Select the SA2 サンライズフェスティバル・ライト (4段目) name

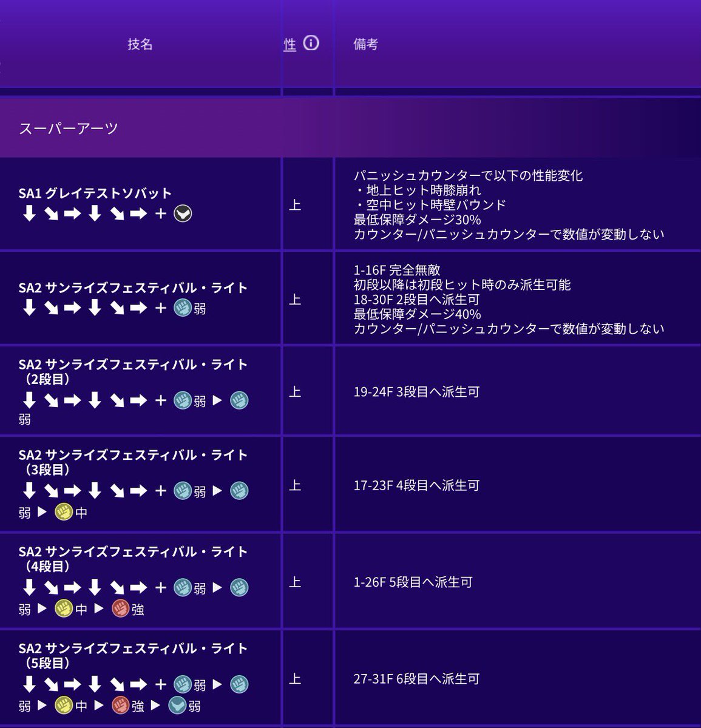tap(133, 558)
